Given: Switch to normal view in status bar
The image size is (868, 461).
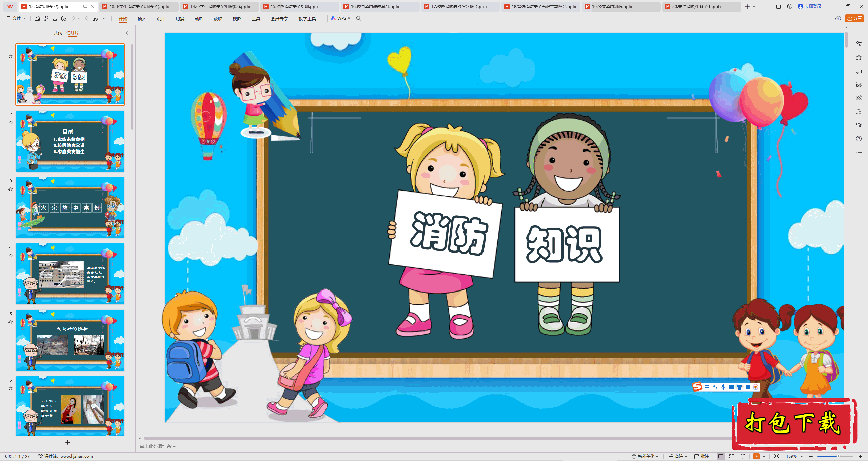Looking at the screenshot, I should click(721, 456).
